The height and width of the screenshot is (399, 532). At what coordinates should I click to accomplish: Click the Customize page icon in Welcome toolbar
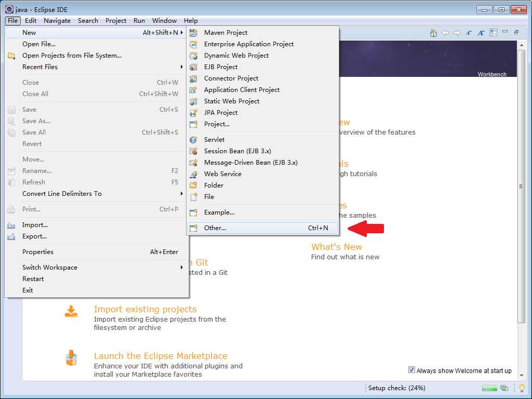click(494, 33)
